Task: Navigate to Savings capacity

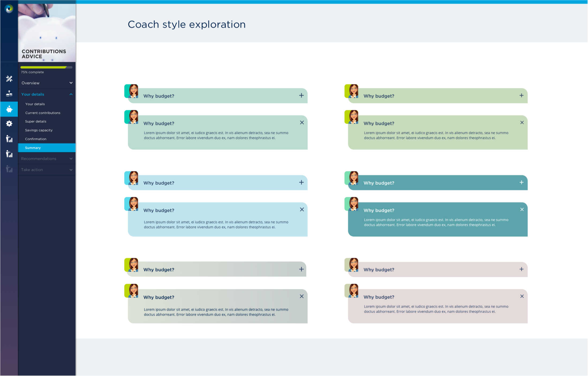Action: point(39,130)
